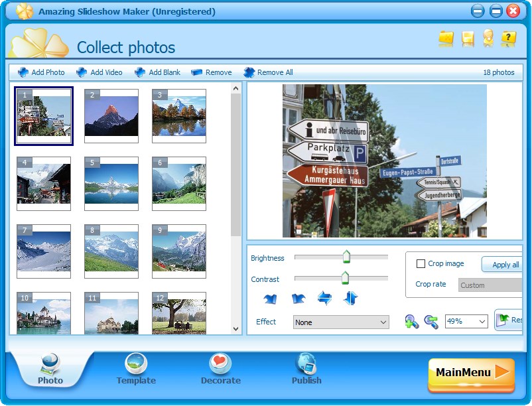Click the Contrast slider handle
The height and width of the screenshot is (406, 532).
345,278
